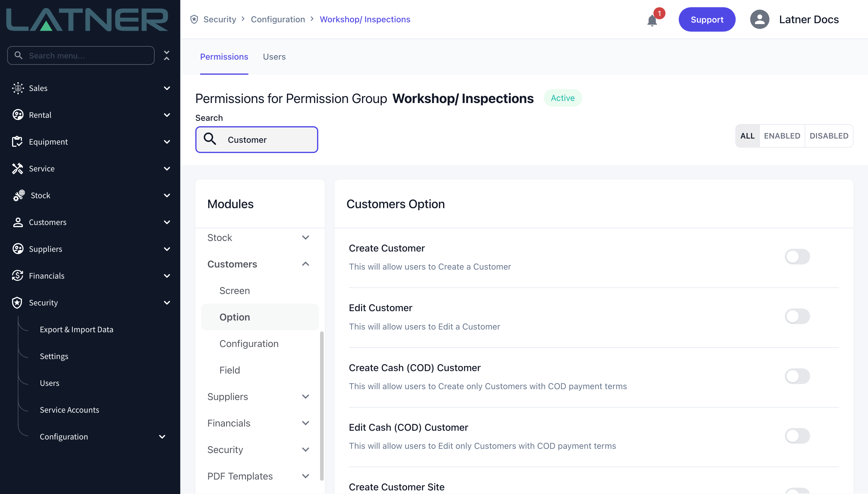Open the Latner Docs account menu
Viewport: 868px width, 494px height.
(809, 19)
